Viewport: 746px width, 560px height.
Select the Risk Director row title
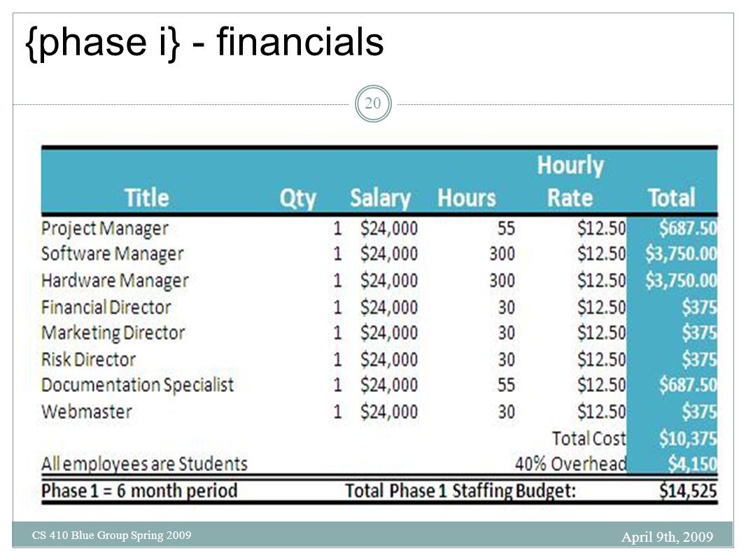88,360
